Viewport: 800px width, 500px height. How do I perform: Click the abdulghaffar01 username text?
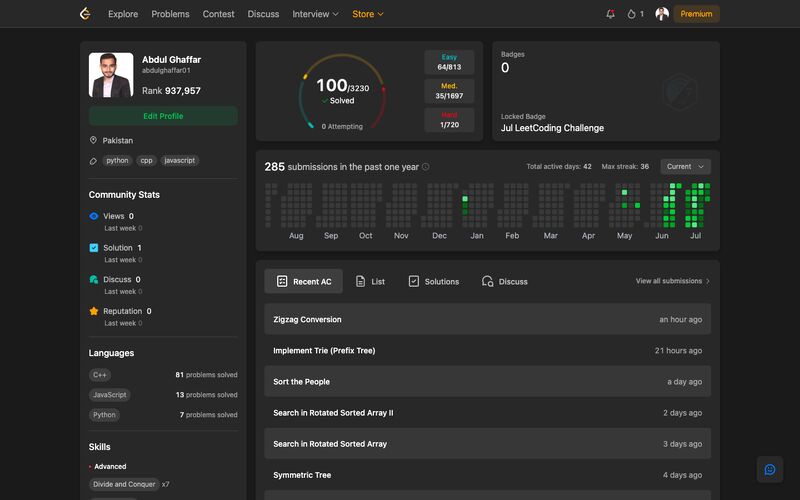click(166, 70)
